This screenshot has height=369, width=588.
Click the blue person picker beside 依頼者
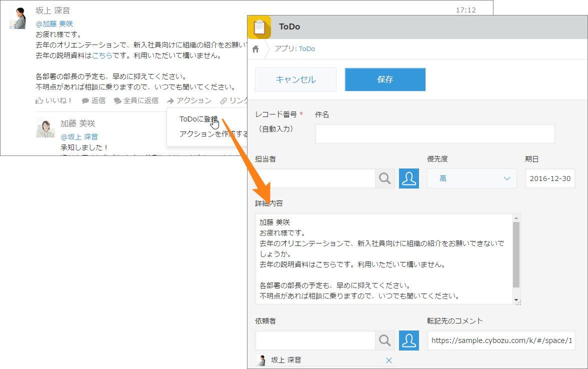point(409,340)
